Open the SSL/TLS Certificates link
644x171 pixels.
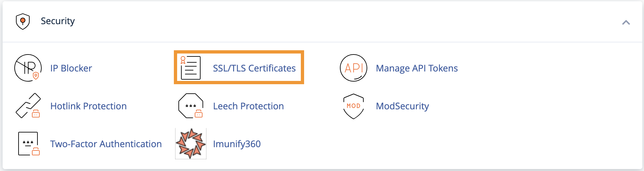[x=254, y=68]
